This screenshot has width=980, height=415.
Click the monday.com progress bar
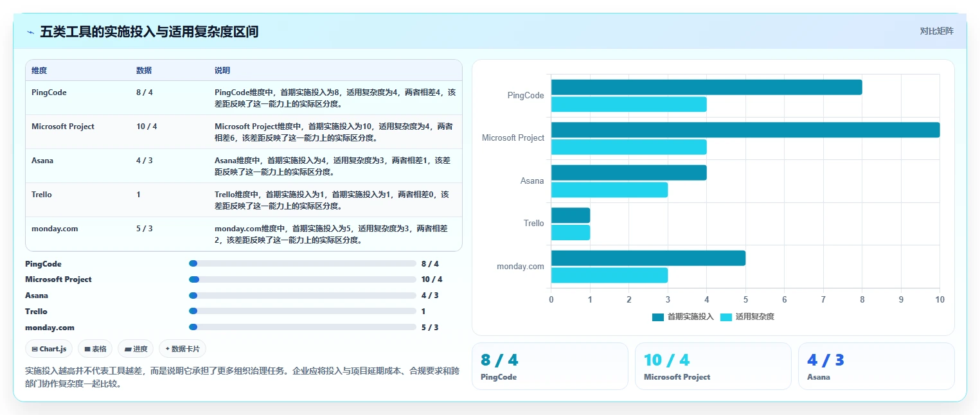pyautogui.click(x=303, y=327)
